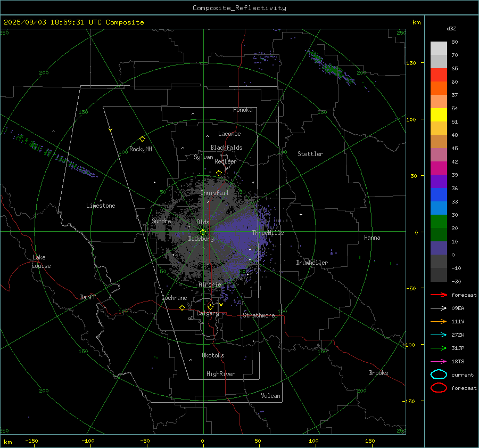Pick the red 60–65 dBZ swatch
The image size is (479, 448).
pos(439,75)
